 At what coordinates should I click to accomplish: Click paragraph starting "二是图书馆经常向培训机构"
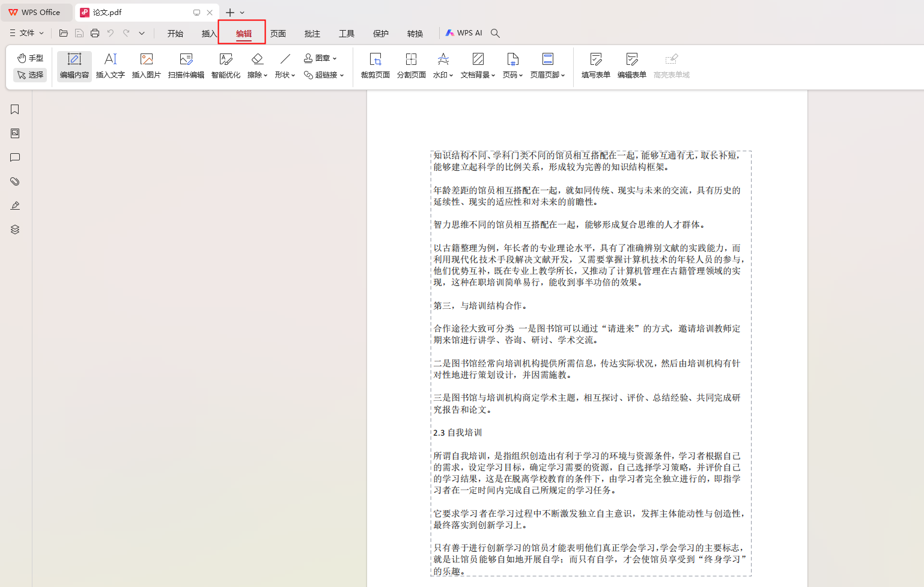tap(587, 369)
